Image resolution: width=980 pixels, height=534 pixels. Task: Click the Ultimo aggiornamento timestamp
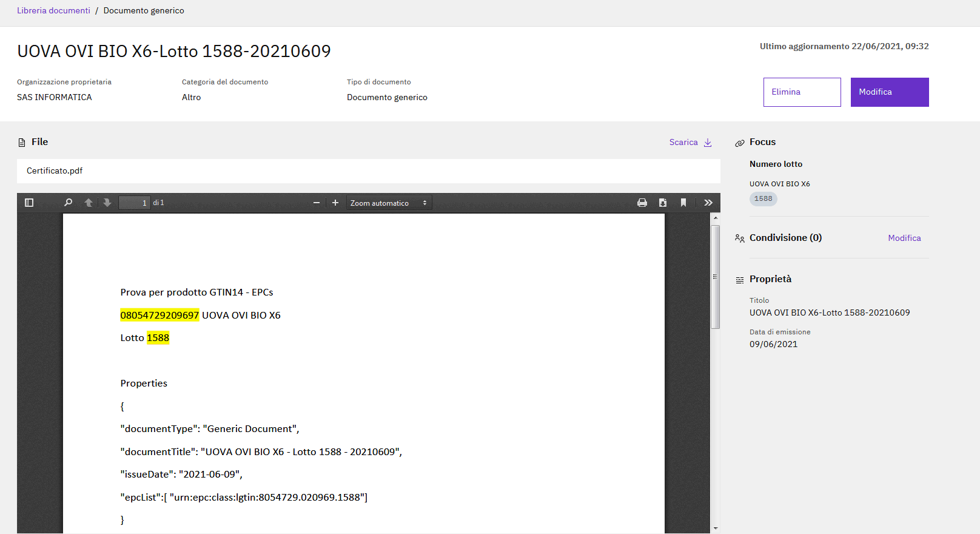pos(844,46)
